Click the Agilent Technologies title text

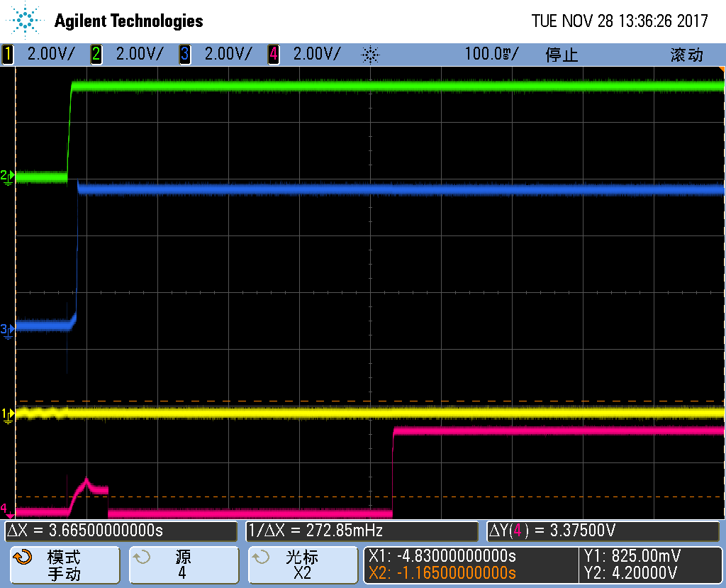(x=129, y=21)
